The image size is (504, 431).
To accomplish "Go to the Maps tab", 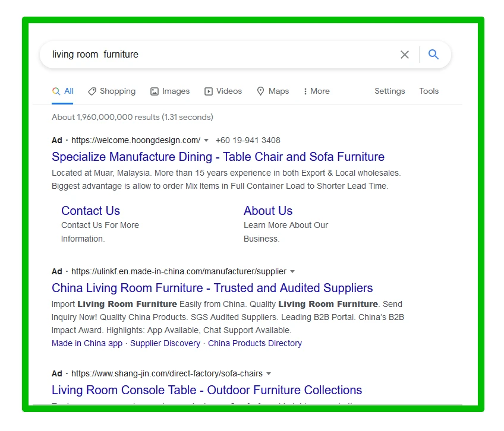I will pyautogui.click(x=273, y=91).
